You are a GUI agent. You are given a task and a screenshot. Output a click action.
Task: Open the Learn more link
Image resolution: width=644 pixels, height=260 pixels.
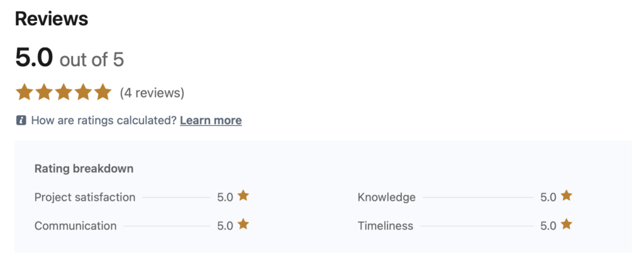click(211, 120)
